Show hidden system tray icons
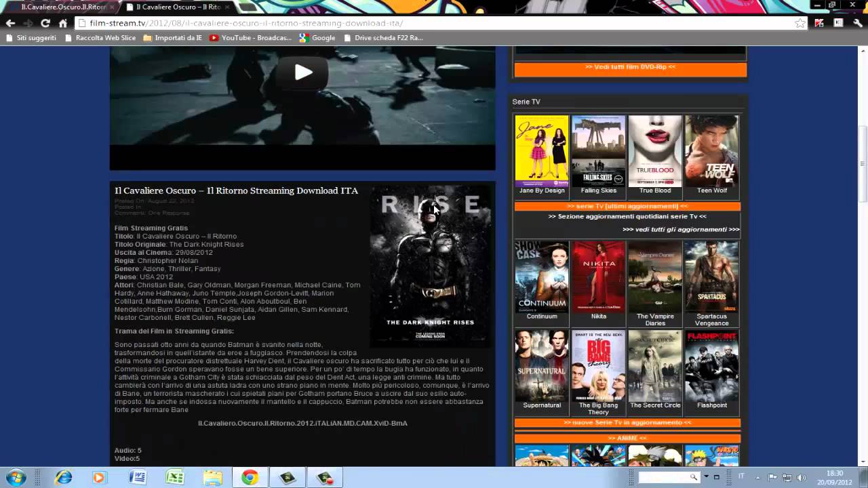 coord(758,477)
